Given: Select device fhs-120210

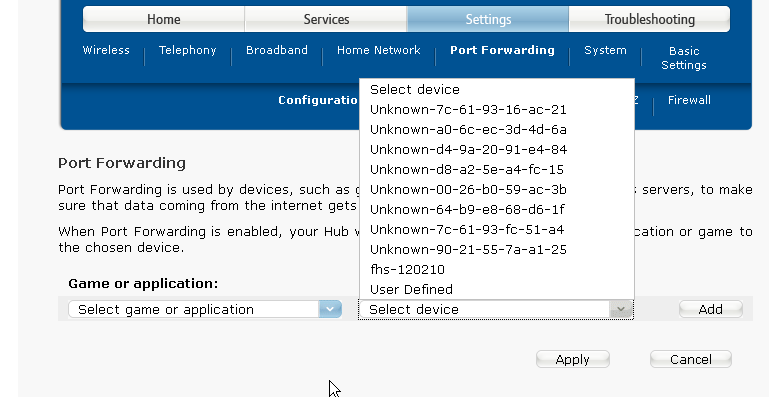Looking at the screenshot, I should coord(497,269).
